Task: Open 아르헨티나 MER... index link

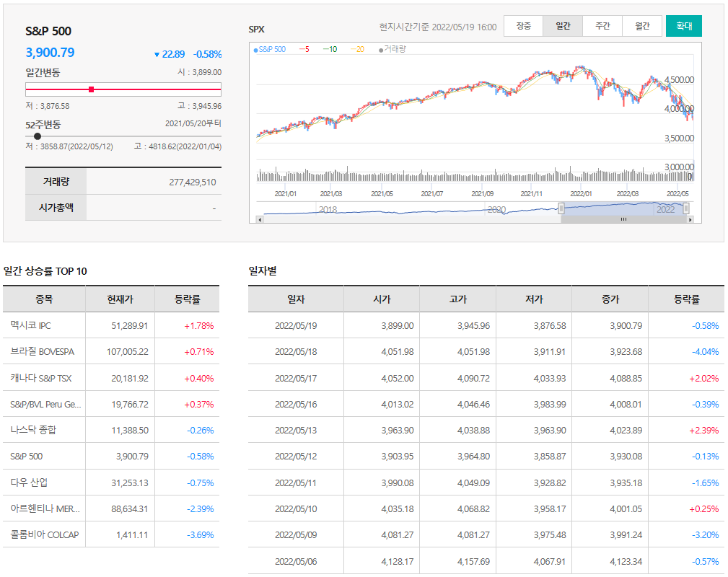Action: tap(45, 508)
